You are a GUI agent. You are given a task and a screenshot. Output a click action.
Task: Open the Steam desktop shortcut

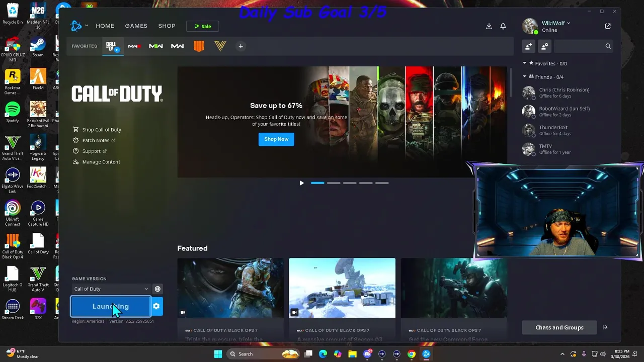coord(38,47)
